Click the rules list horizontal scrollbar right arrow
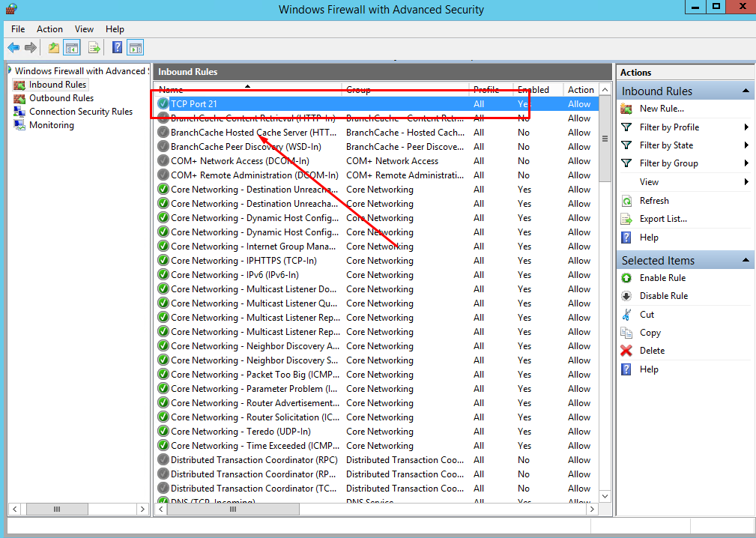Image resolution: width=756 pixels, height=538 pixels. pyautogui.click(x=592, y=509)
